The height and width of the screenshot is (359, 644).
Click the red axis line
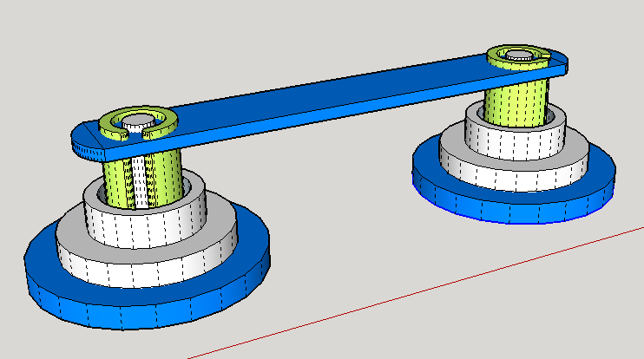click(x=415, y=292)
